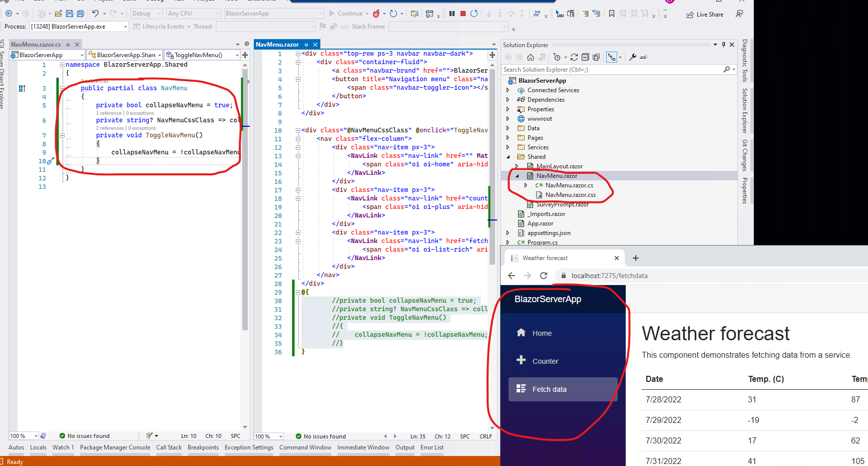
Task: Collapse the namespace block in NavMenu.razor.cs
Action: click(x=62, y=65)
